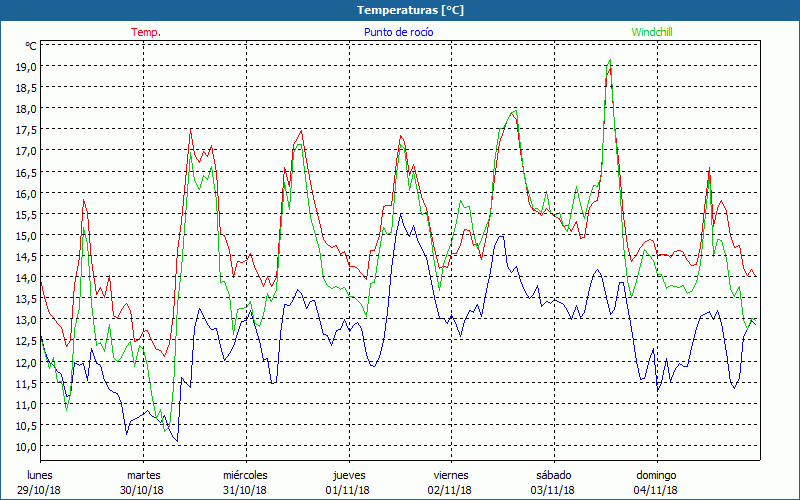
Task: Click the highest temperature peak on sábado
Action: (x=610, y=68)
